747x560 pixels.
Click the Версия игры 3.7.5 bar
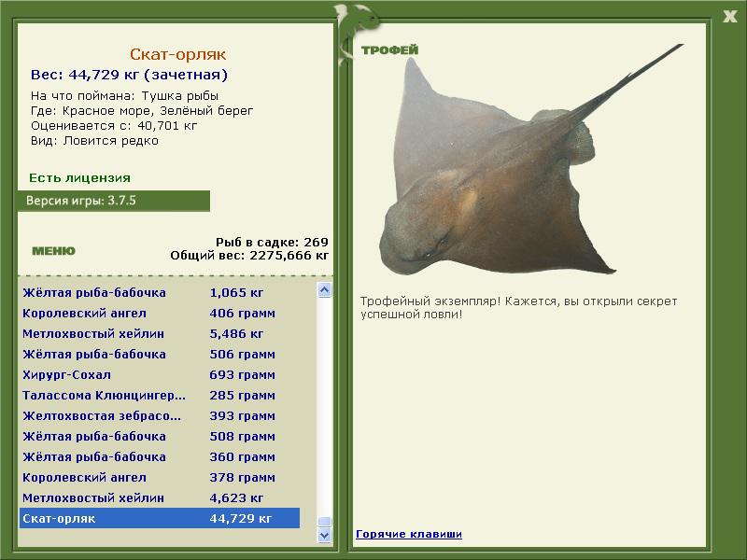pyautogui.click(x=113, y=201)
